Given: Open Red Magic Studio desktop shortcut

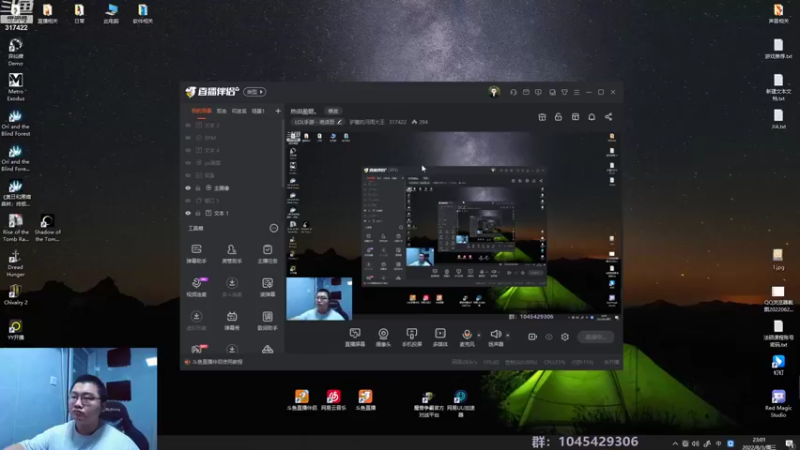Looking at the screenshot, I should (x=778, y=403).
